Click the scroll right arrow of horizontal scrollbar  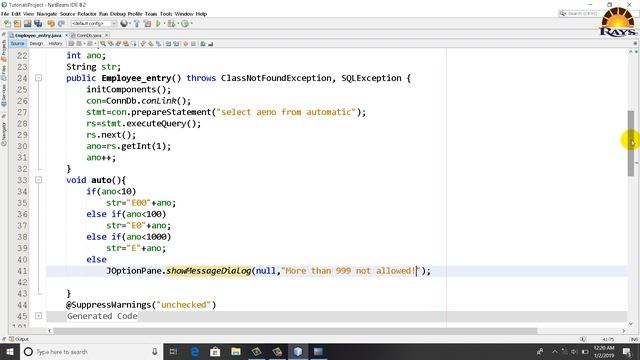tap(624, 331)
